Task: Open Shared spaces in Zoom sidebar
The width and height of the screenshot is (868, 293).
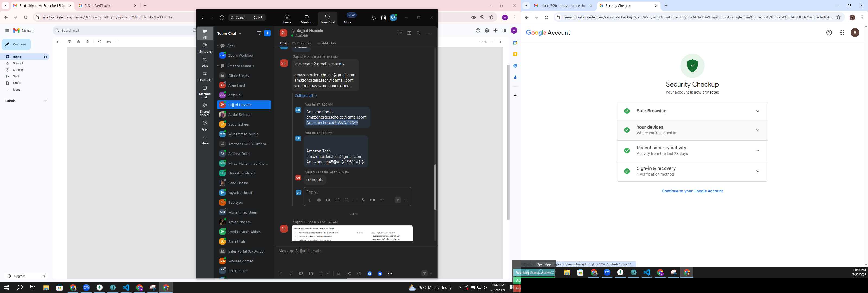Action: 205,110
